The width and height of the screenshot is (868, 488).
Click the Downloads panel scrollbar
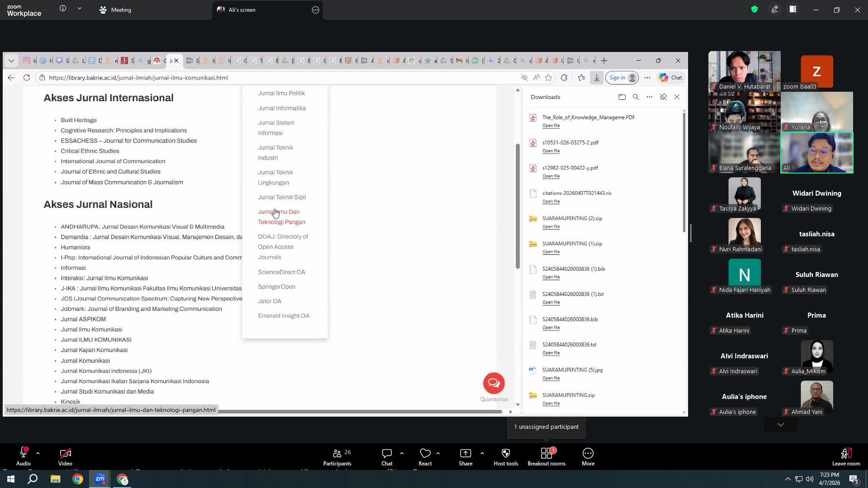[x=684, y=173]
